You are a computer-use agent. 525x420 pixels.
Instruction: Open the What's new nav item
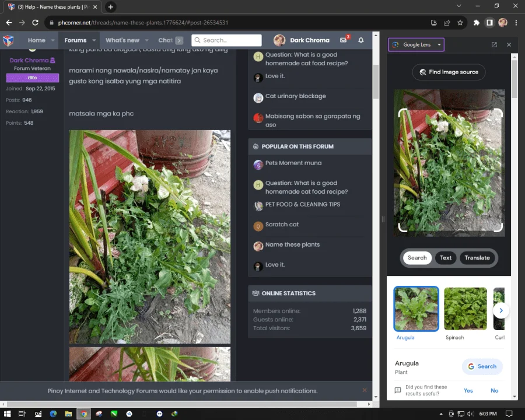[x=123, y=40]
